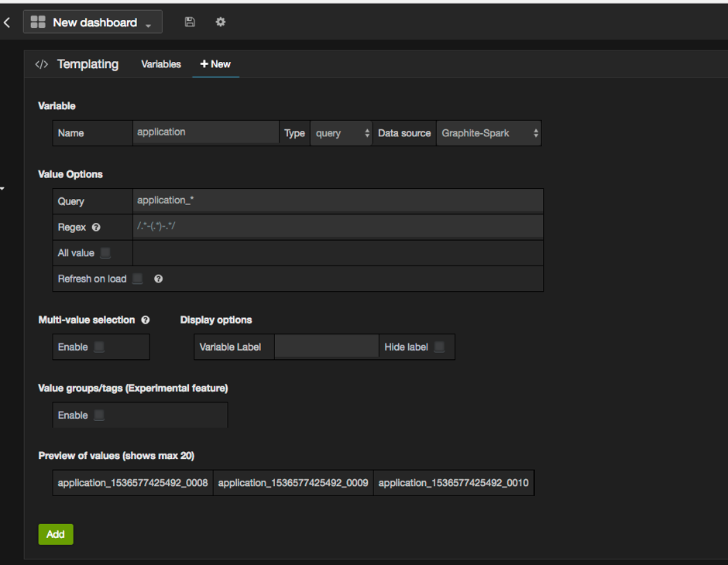Image resolution: width=728 pixels, height=565 pixels.
Task: Select the + New tab
Action: point(215,64)
